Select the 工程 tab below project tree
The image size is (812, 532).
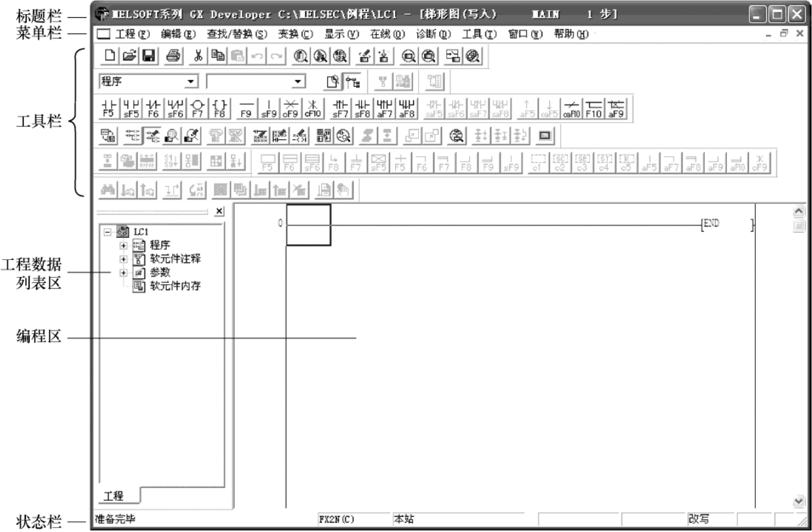click(x=118, y=496)
